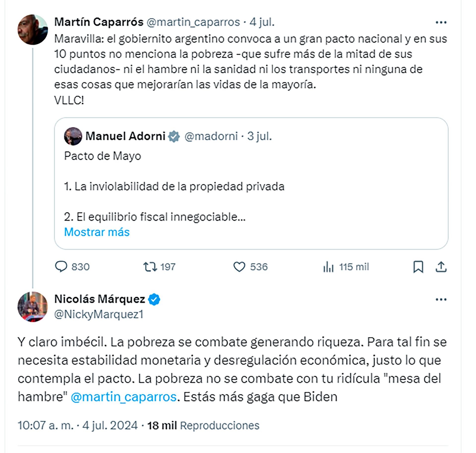Open the view analytics bar icon
476x453 pixels.
pos(328,267)
